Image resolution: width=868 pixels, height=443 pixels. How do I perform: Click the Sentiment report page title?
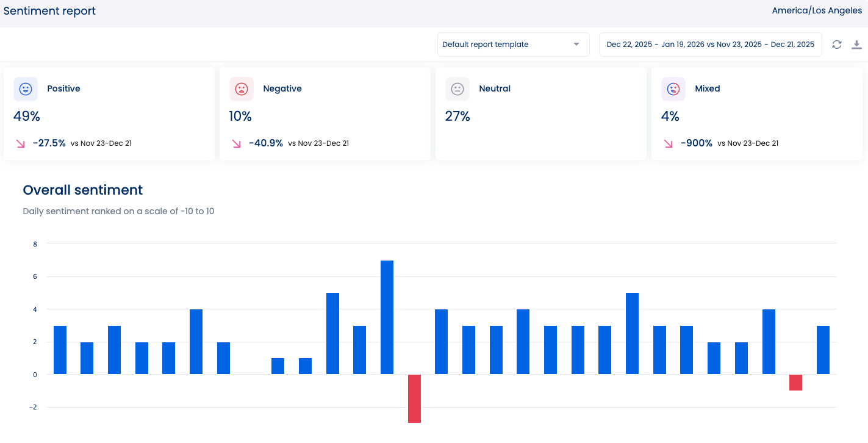(x=50, y=11)
